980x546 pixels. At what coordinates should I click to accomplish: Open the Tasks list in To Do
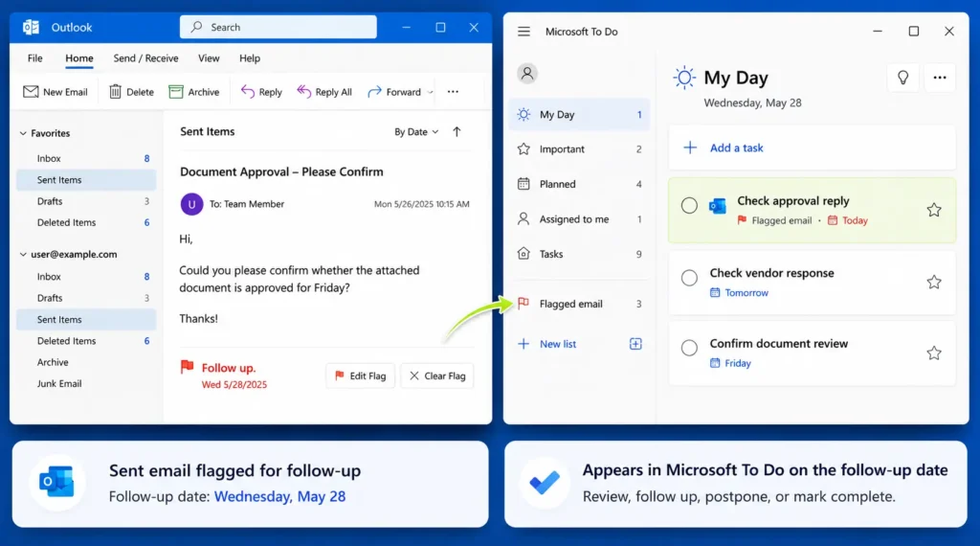click(579, 254)
